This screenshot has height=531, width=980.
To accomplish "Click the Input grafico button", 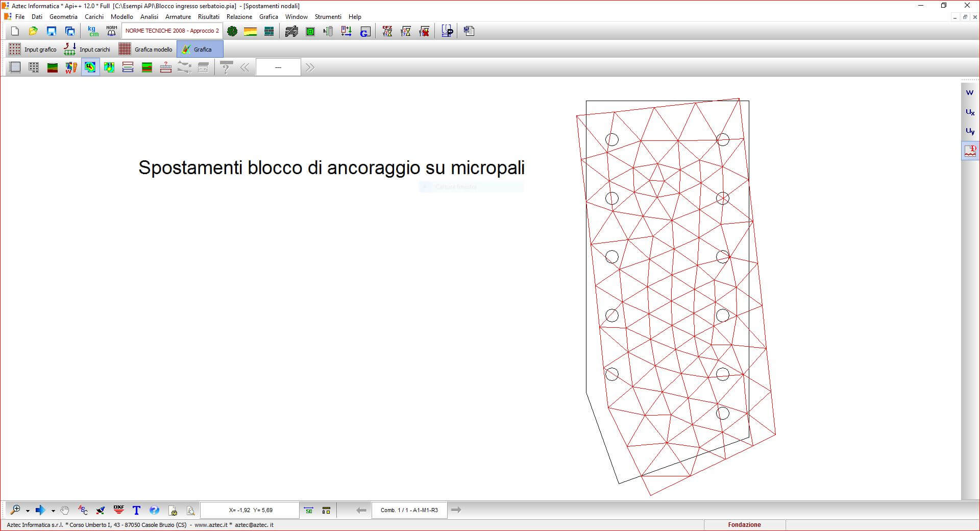I will 33,50.
